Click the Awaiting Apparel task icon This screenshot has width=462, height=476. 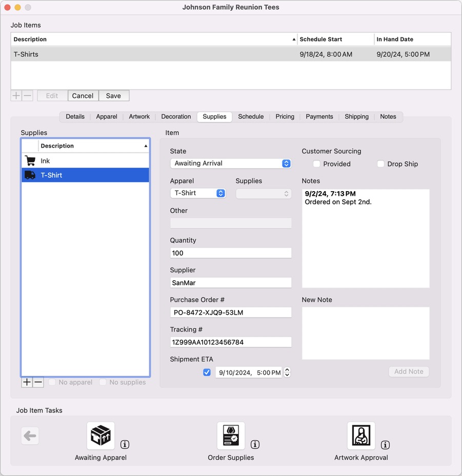tap(101, 436)
